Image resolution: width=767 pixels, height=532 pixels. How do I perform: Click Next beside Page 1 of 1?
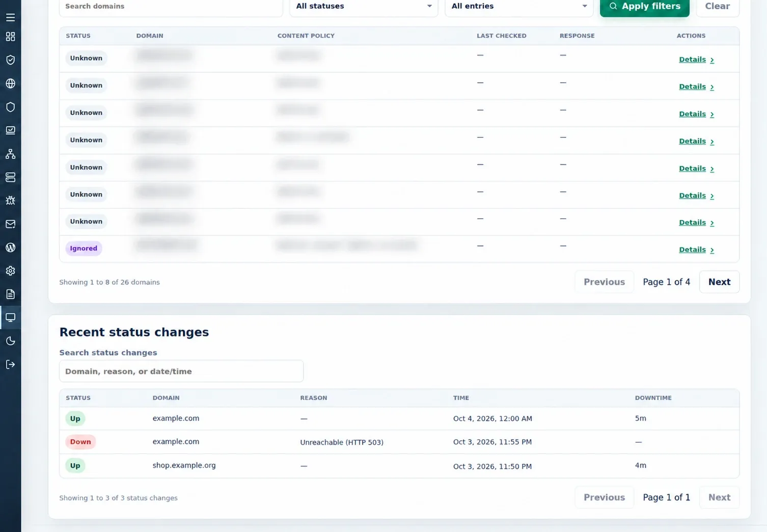click(x=719, y=497)
